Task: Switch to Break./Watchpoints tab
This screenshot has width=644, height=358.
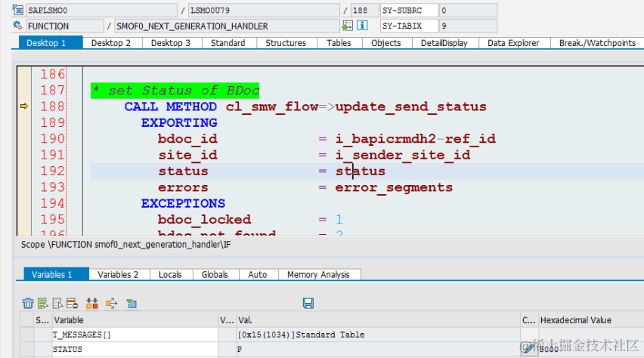Action: click(x=598, y=43)
